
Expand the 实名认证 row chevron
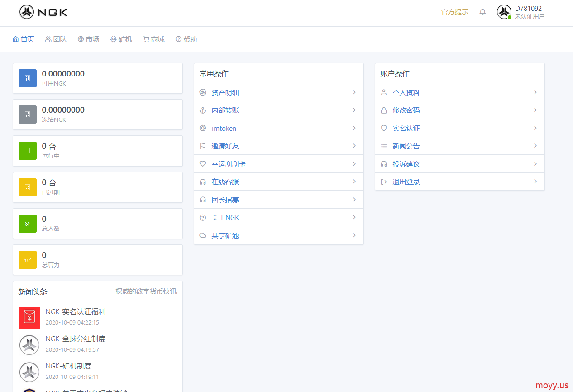coord(535,128)
